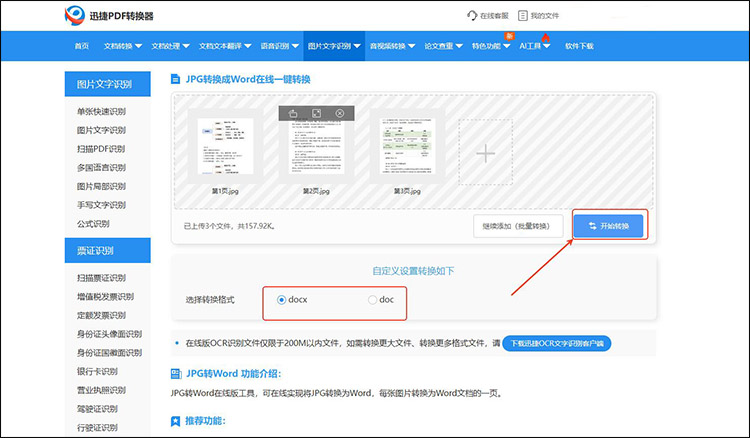Go to 首页 in navigation bar
Screen dimensions: 750x438
81,46
